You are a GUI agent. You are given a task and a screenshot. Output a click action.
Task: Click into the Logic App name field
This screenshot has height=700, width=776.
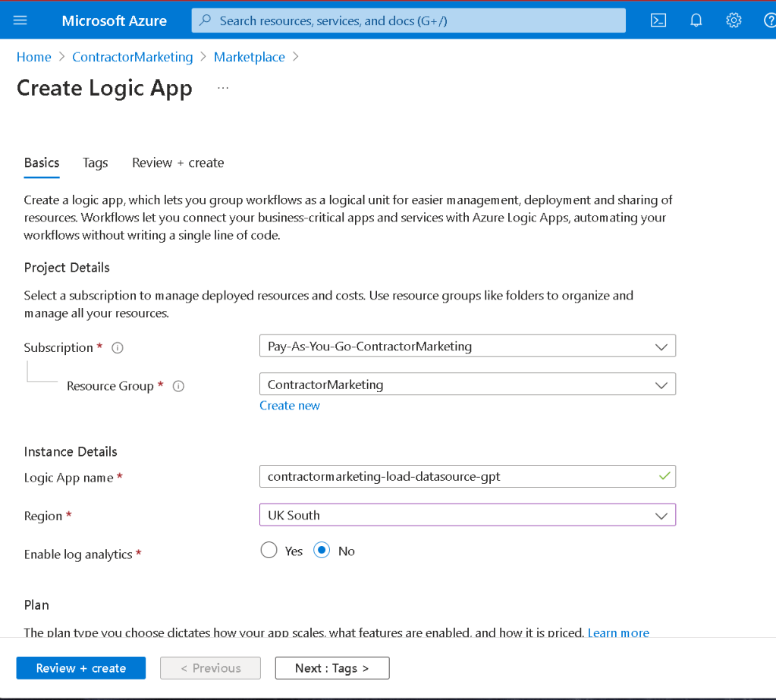(x=467, y=476)
